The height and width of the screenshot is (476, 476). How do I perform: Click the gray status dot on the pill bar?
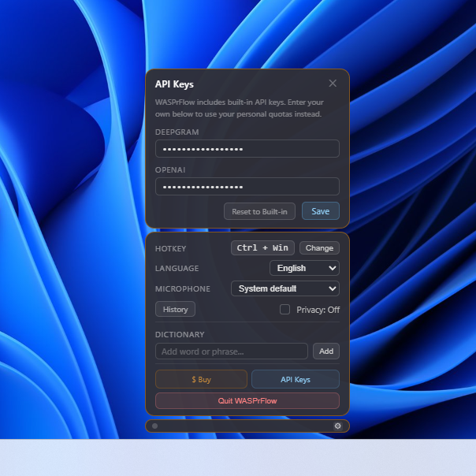click(154, 426)
